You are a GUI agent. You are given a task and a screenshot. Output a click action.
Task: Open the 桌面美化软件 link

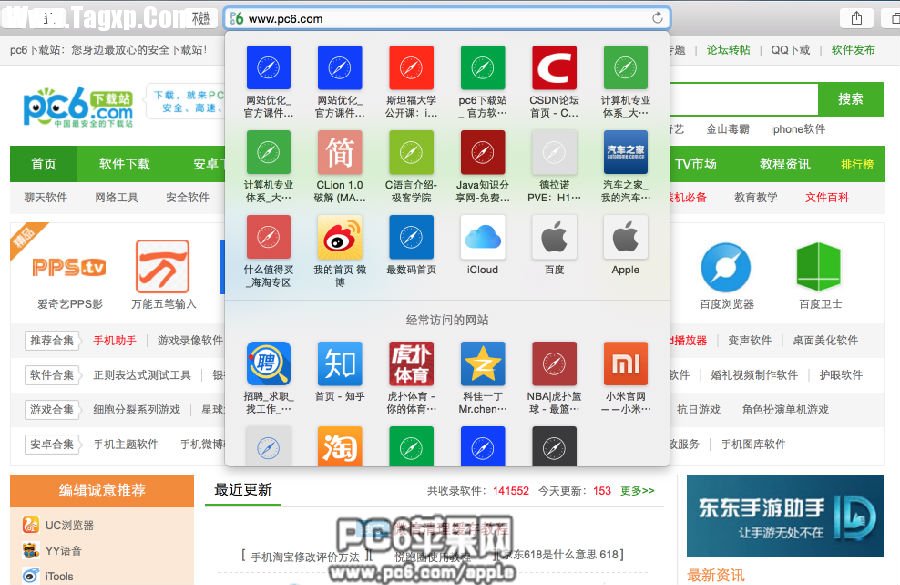pyautogui.click(x=825, y=340)
